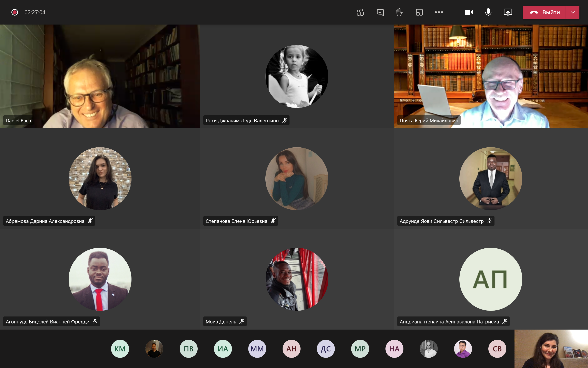Click muted mic icon next to Степанова Елена Юрьевна
Viewport: 588px width, 368px height.
(273, 221)
